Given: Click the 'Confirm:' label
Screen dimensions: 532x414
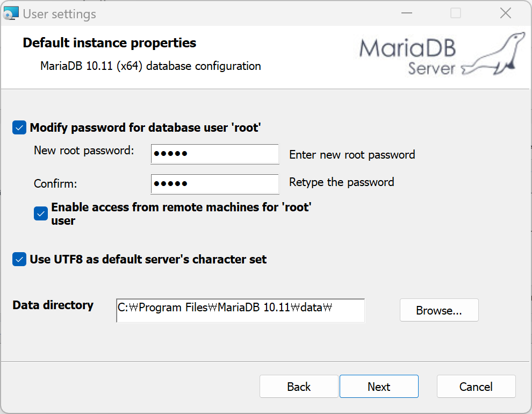Looking at the screenshot, I should [x=55, y=183].
